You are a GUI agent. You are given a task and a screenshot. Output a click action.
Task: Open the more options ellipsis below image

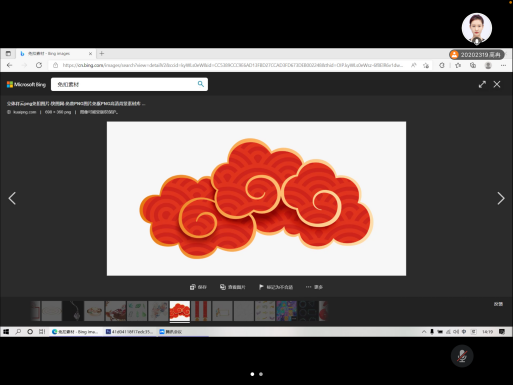point(314,287)
